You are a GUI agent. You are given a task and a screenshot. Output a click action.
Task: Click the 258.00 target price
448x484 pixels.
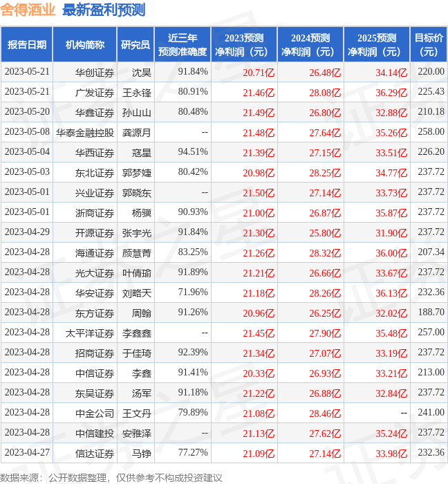coord(431,132)
